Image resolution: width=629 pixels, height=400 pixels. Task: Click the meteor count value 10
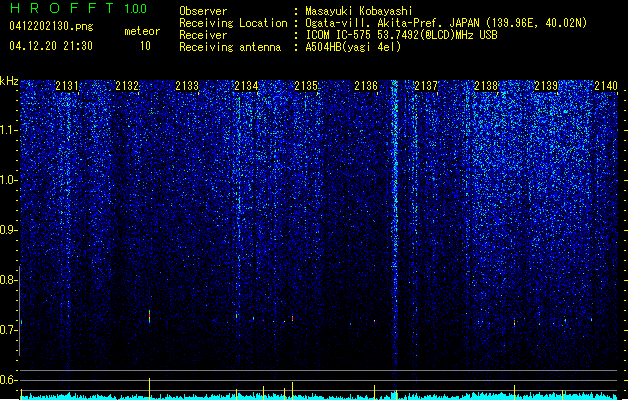pyautogui.click(x=145, y=46)
